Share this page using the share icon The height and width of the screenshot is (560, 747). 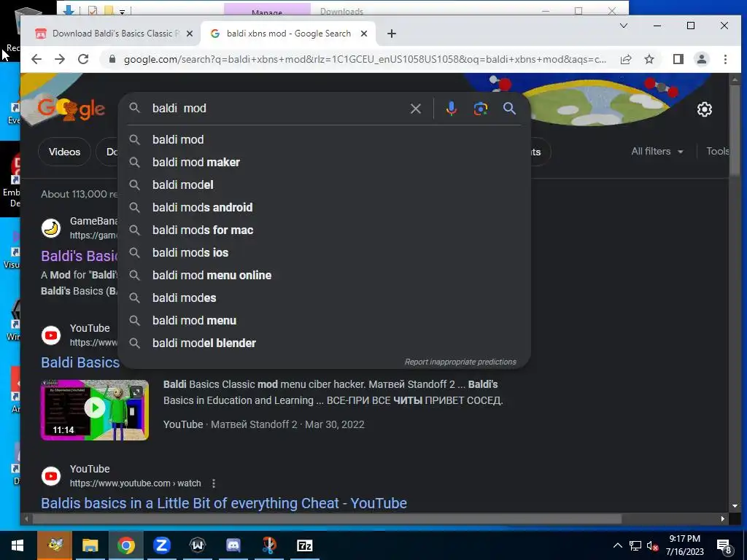[x=625, y=59]
